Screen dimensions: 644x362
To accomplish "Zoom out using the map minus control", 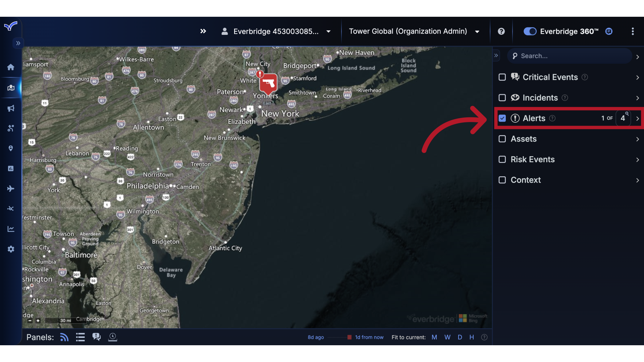I will tap(30, 320).
